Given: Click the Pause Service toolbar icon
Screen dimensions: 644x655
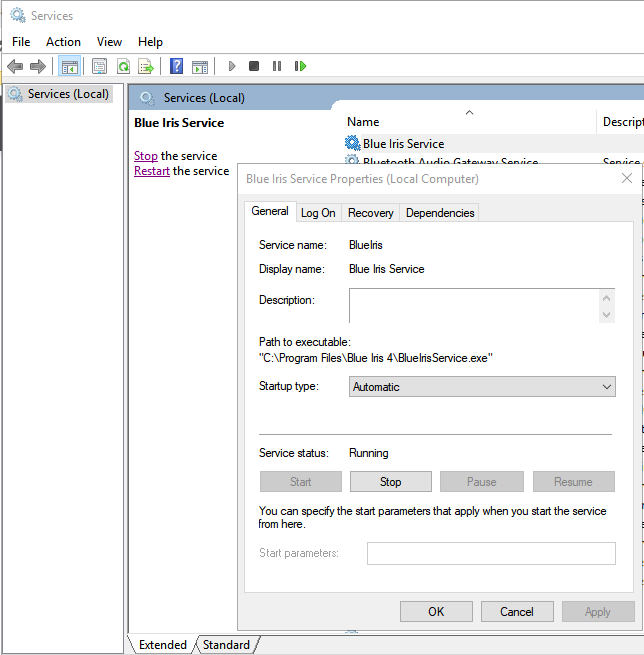Looking at the screenshot, I should tap(277, 66).
